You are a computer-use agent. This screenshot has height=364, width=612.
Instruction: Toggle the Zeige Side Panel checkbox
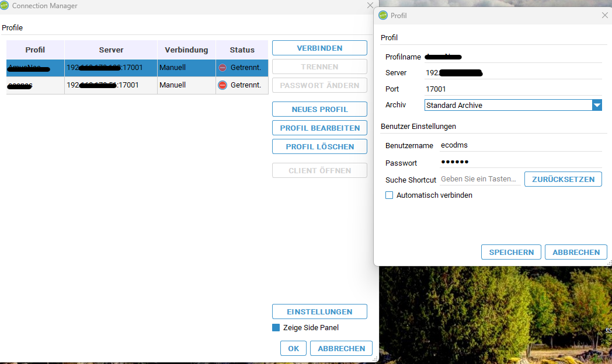tap(276, 328)
